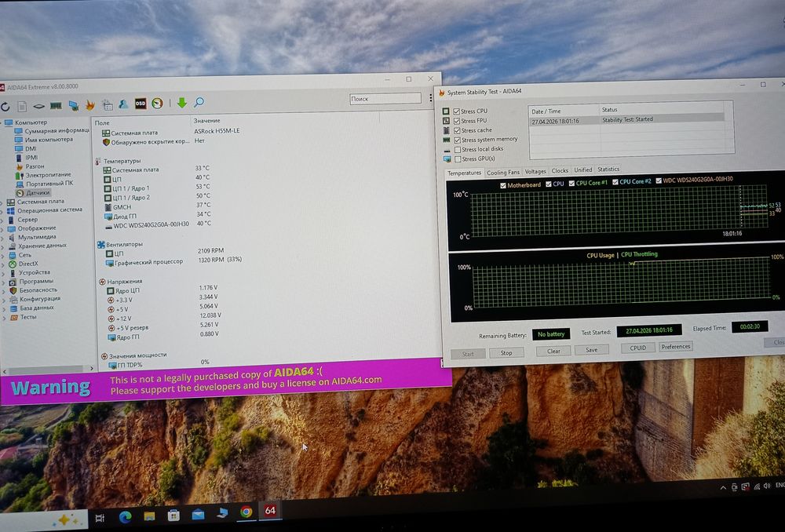This screenshot has height=532, width=785.
Task: Select Датчики in the left tree
Action: tap(38, 193)
